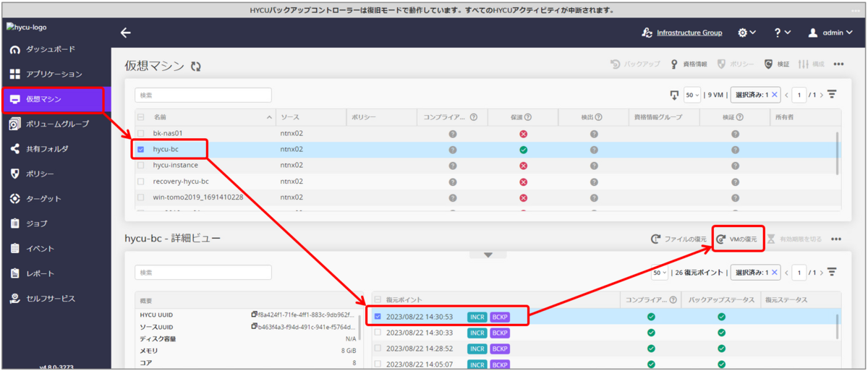Click the バックアップ toolbar button
Screen dimensions: 868x371
(x=635, y=64)
